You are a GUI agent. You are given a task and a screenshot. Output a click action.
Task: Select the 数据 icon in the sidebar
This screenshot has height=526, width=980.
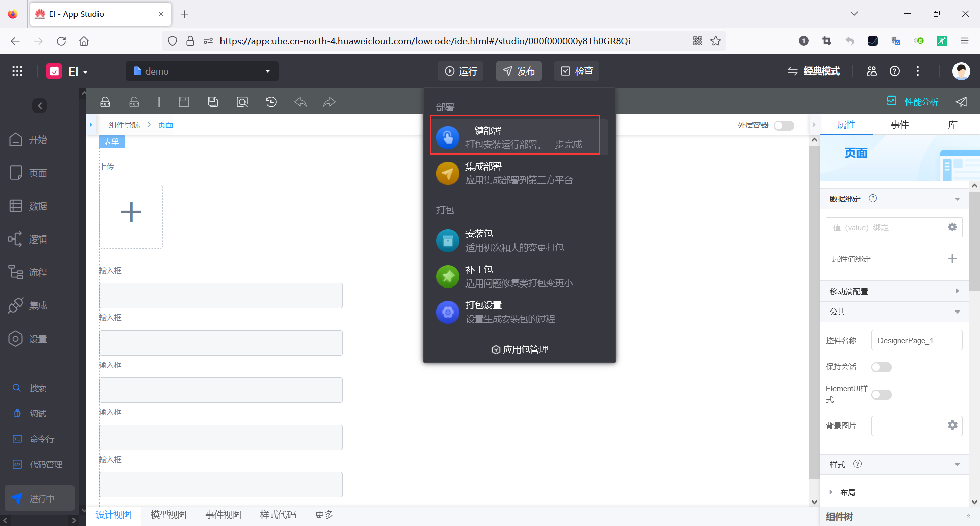(31, 206)
